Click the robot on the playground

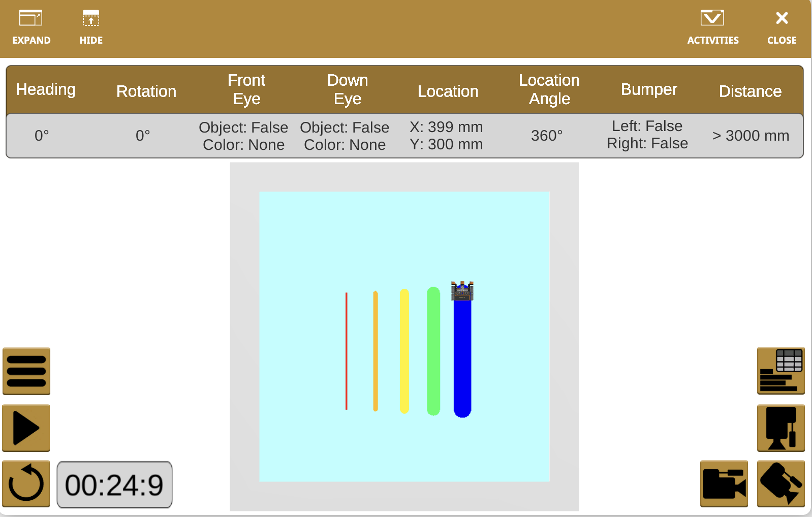pyautogui.click(x=462, y=291)
